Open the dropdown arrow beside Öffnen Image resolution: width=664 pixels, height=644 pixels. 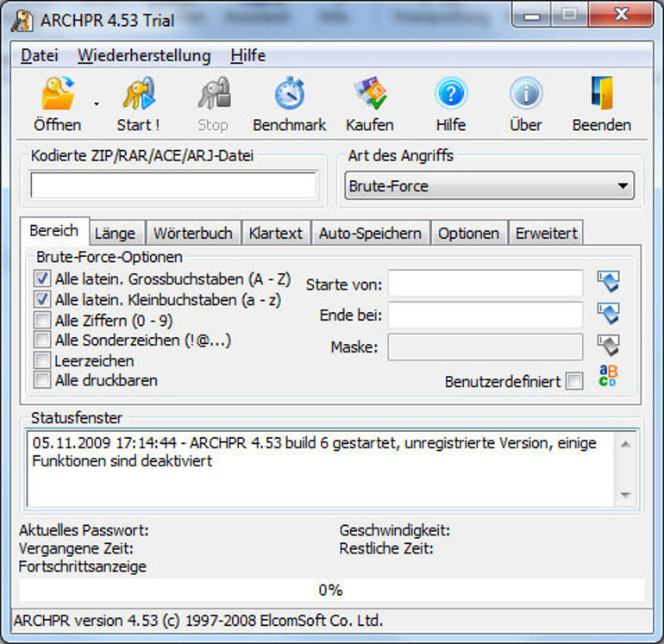tap(97, 103)
